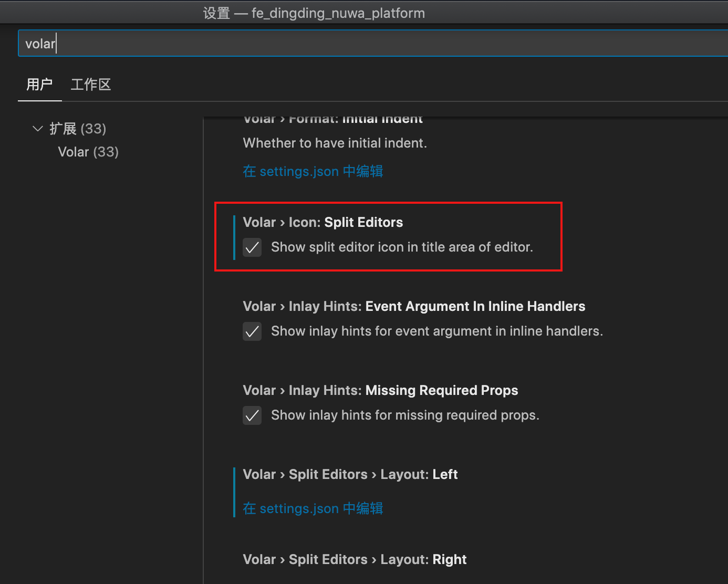The height and width of the screenshot is (584, 728).
Task: Toggle Event Argument In Inline Handlers checkbox
Action: coord(252,331)
